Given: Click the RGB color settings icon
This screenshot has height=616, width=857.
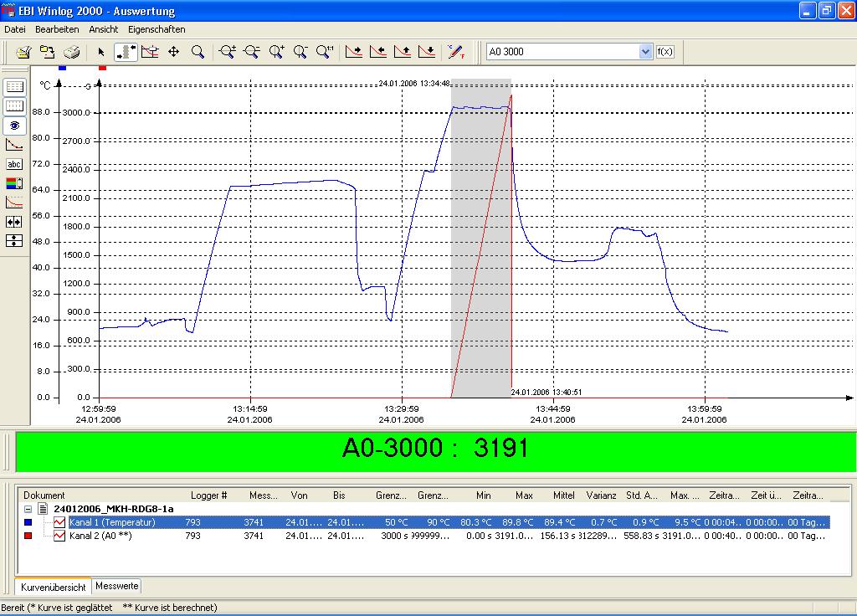Looking at the screenshot, I should [x=14, y=183].
